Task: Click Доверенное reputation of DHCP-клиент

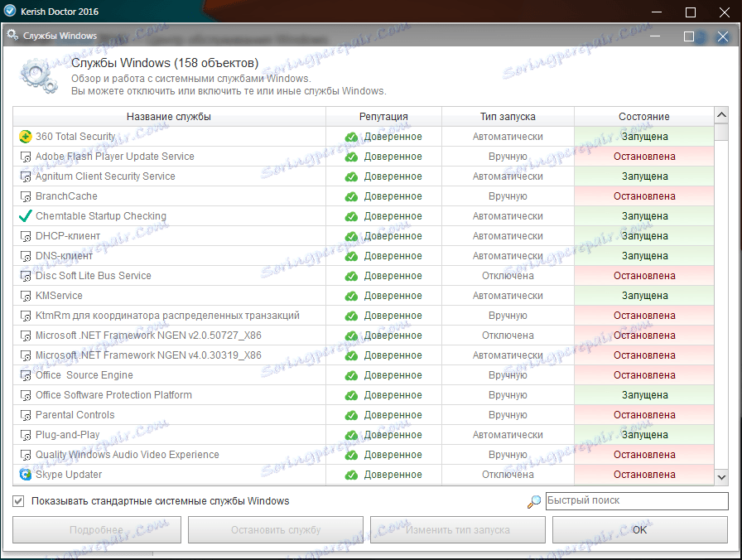Action: pyautogui.click(x=393, y=236)
